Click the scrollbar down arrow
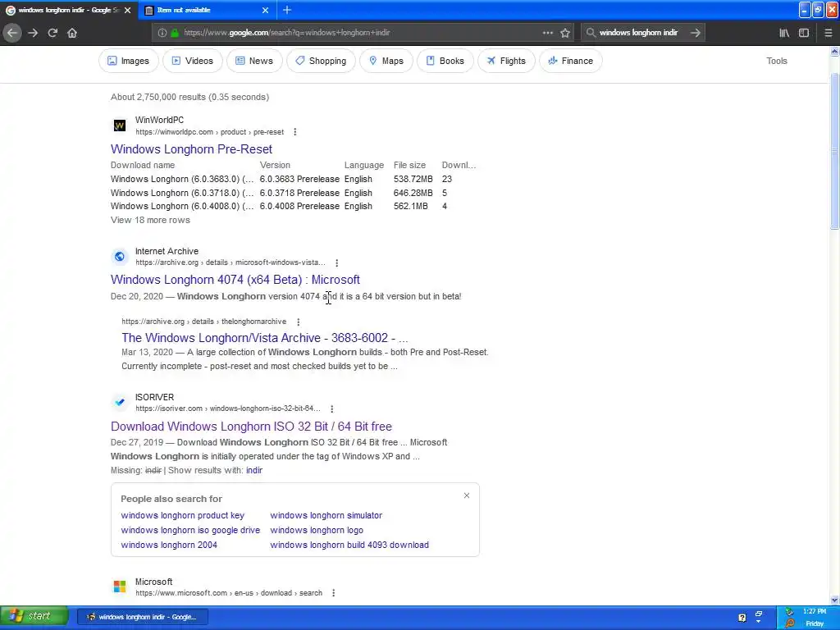This screenshot has width=840, height=630. (x=834, y=600)
